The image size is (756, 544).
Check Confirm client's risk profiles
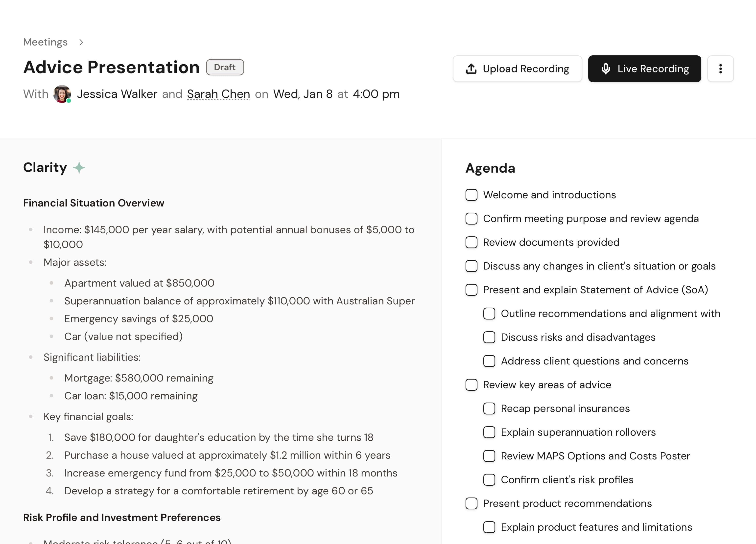click(489, 480)
